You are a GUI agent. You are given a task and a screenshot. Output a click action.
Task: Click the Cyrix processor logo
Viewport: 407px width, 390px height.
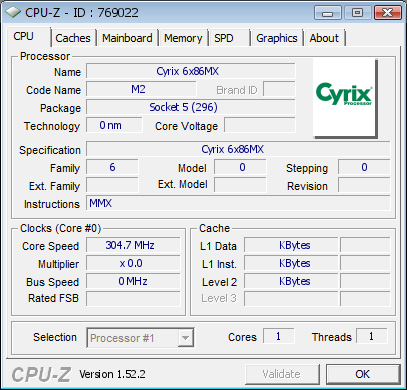[x=345, y=98]
